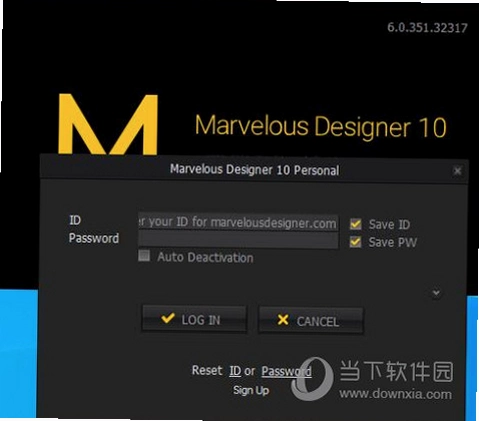Click the yellow M logo

point(108,124)
